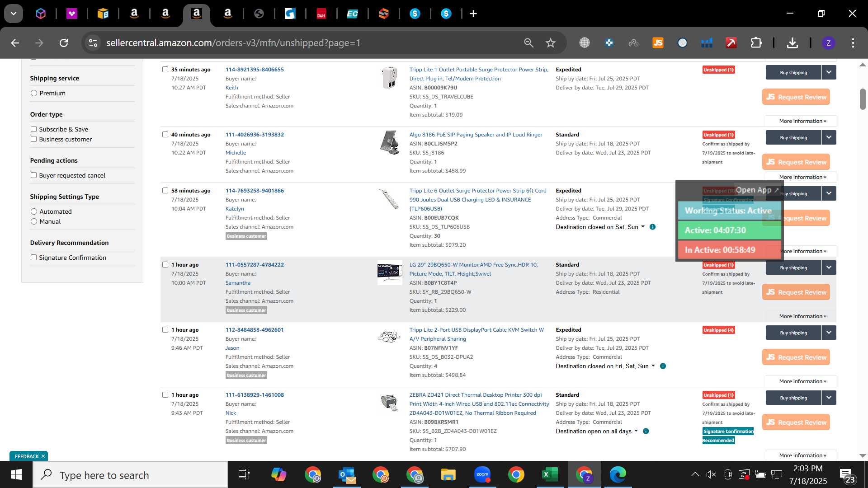Image resolution: width=868 pixels, height=488 pixels.
Task: Open the browser downloads icon
Action: click(792, 43)
